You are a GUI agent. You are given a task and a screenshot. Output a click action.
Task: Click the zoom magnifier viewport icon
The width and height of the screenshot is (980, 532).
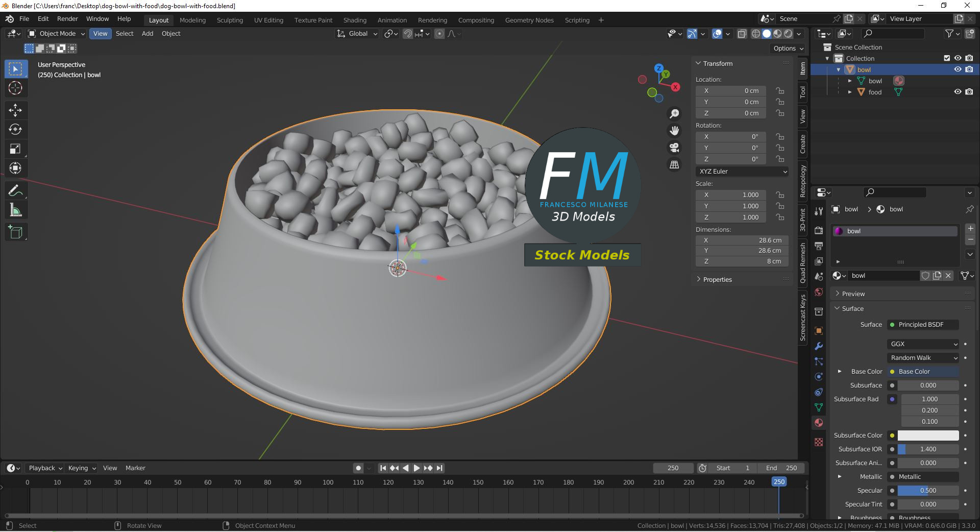pyautogui.click(x=674, y=114)
